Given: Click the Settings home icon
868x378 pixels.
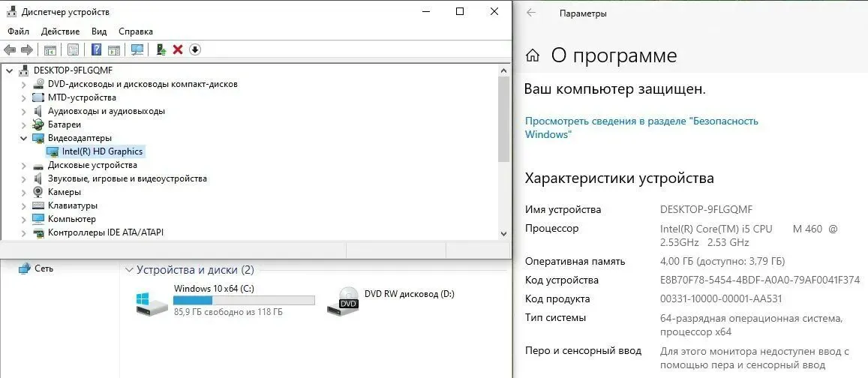Looking at the screenshot, I should 533,55.
